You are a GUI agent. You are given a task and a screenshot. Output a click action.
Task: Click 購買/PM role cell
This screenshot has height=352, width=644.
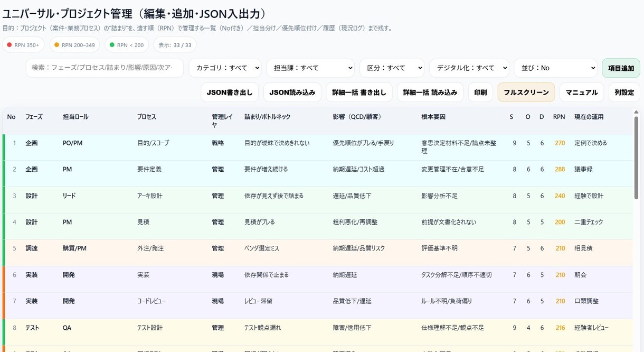74,248
